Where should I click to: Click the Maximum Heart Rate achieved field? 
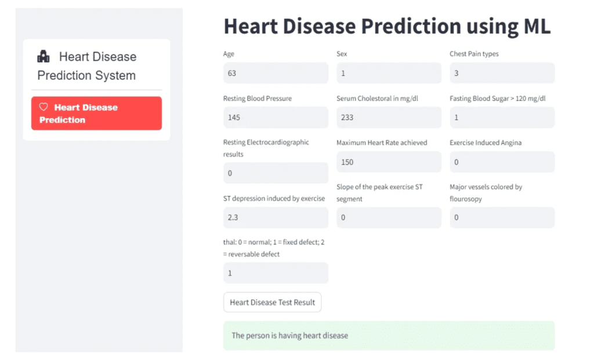389,162
